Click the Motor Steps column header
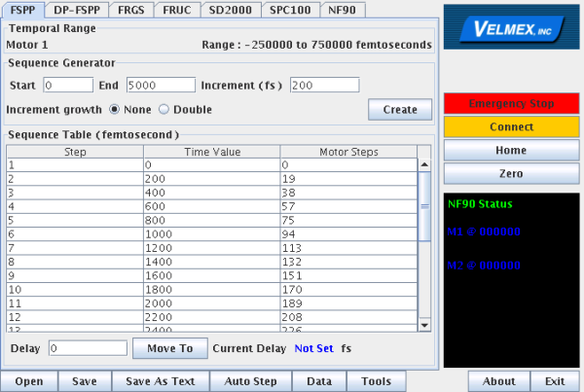 click(349, 152)
